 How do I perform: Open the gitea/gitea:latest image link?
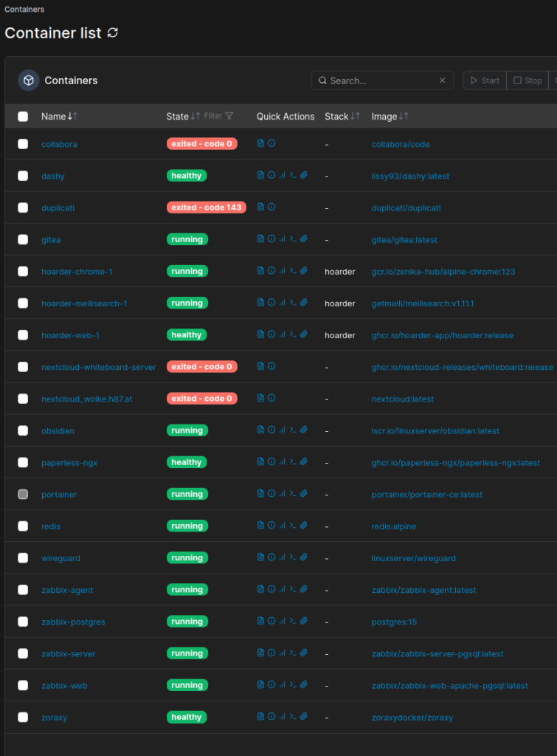tap(404, 240)
